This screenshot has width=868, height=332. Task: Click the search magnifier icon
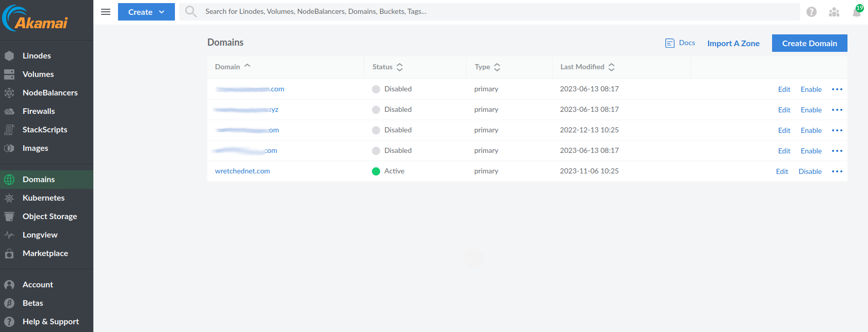[x=191, y=11]
